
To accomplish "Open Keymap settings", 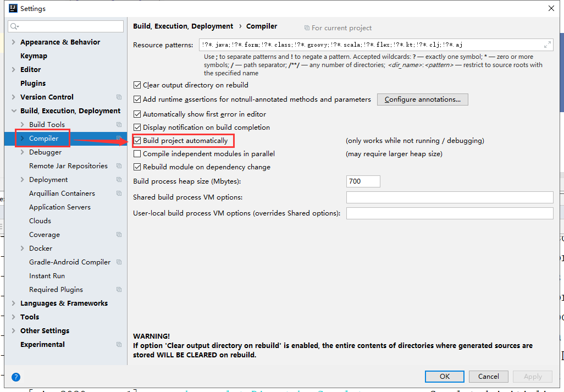I will coord(34,56).
